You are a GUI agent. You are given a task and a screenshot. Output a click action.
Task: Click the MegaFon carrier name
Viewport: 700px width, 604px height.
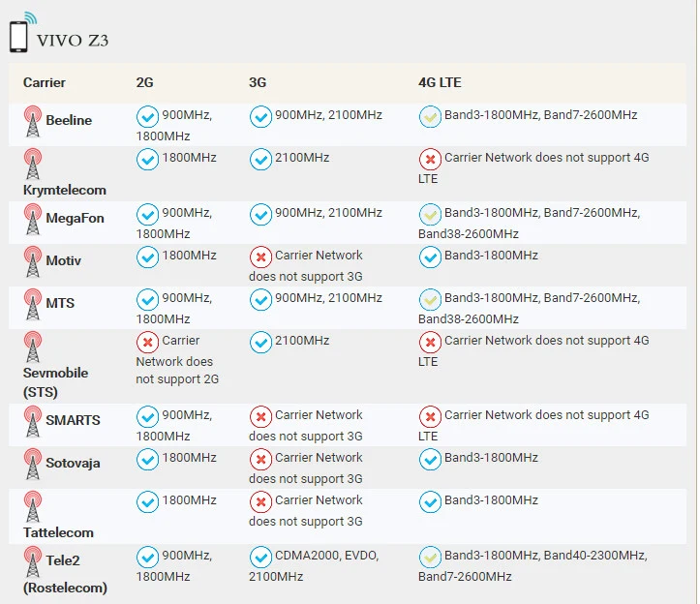tap(75, 219)
